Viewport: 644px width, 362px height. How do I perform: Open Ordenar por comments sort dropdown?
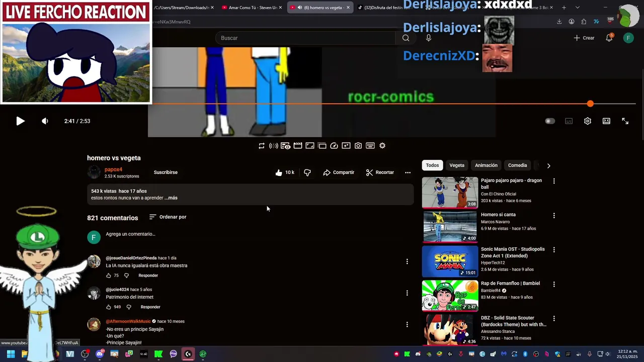point(168,217)
